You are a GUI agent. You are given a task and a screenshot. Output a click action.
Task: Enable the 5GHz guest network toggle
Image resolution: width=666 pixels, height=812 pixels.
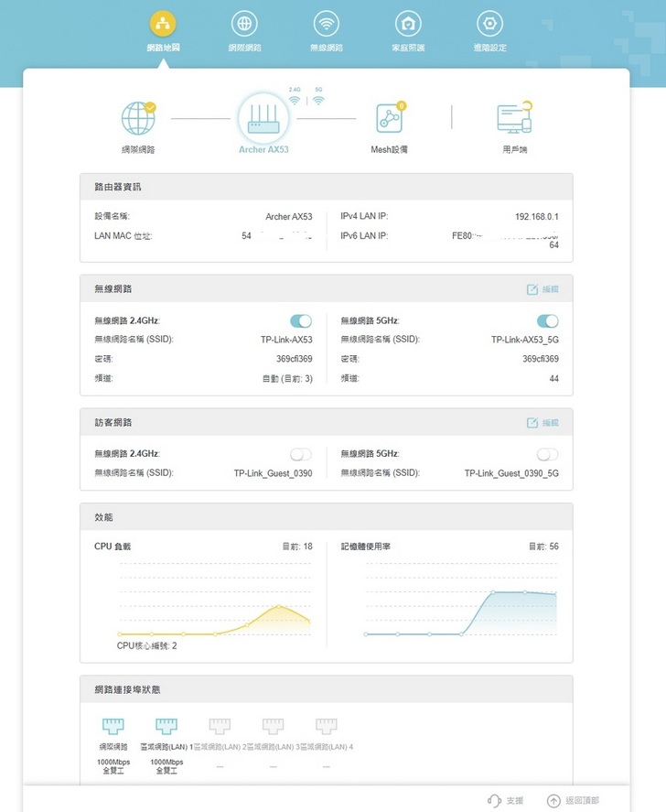pos(547,455)
